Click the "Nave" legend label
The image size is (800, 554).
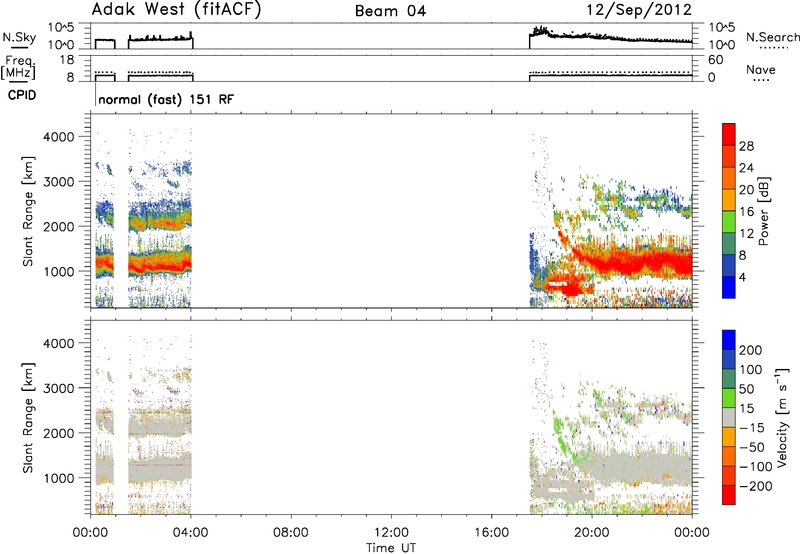tap(761, 69)
